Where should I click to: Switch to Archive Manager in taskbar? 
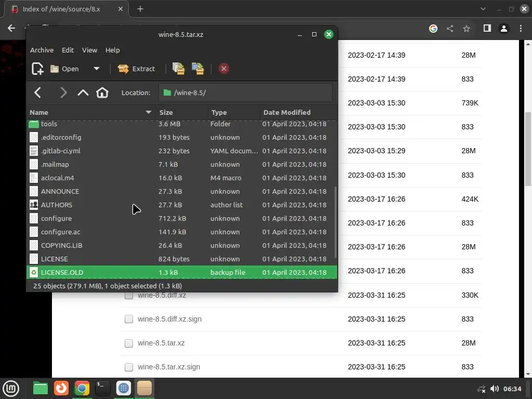144,388
